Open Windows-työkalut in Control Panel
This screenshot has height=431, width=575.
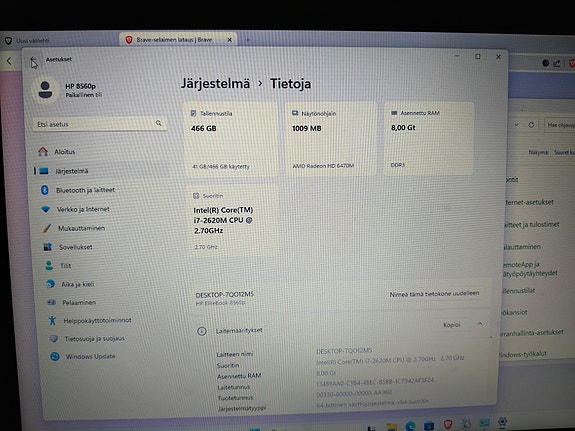(523, 354)
